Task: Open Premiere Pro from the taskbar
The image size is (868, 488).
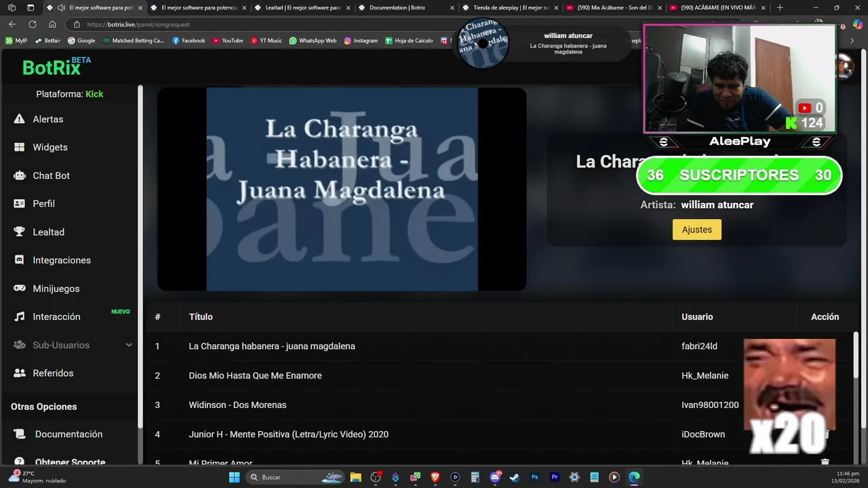Action: (555, 477)
